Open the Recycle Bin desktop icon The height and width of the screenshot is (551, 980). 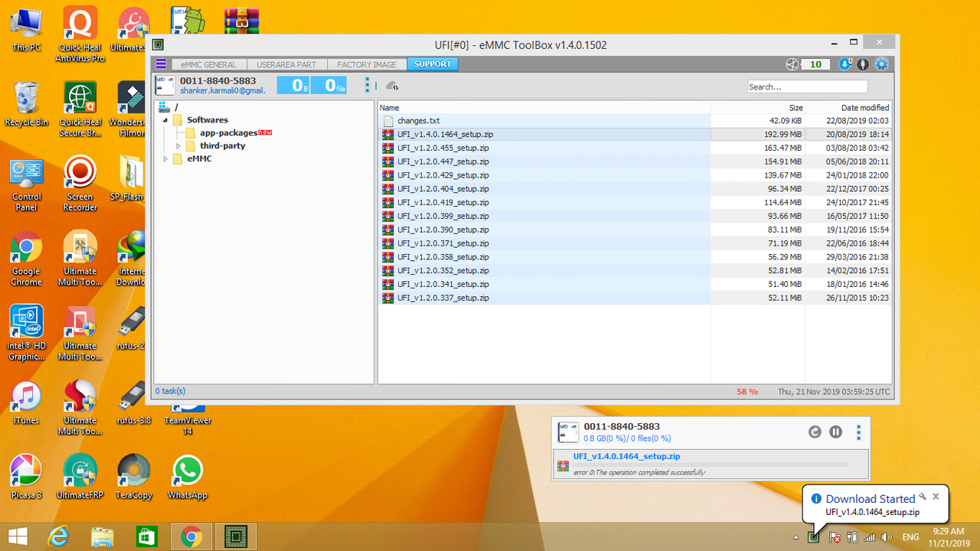(x=26, y=104)
